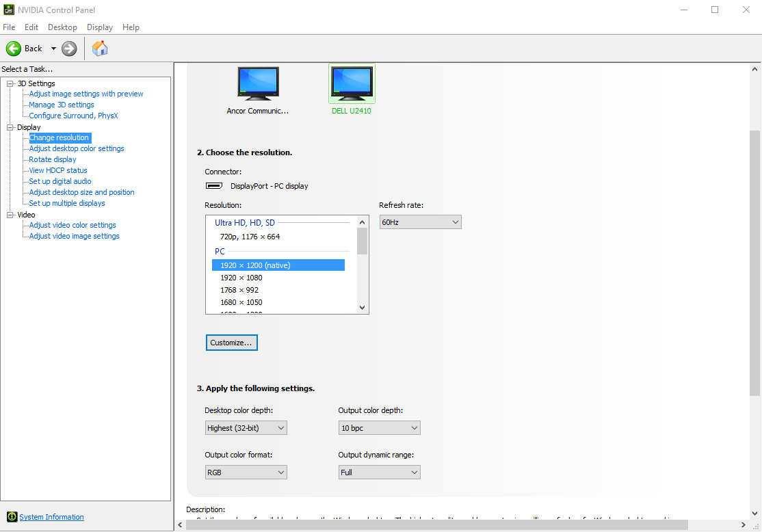Open the Desktop menu
Image resolution: width=762 pixels, height=532 pixels.
click(x=62, y=27)
